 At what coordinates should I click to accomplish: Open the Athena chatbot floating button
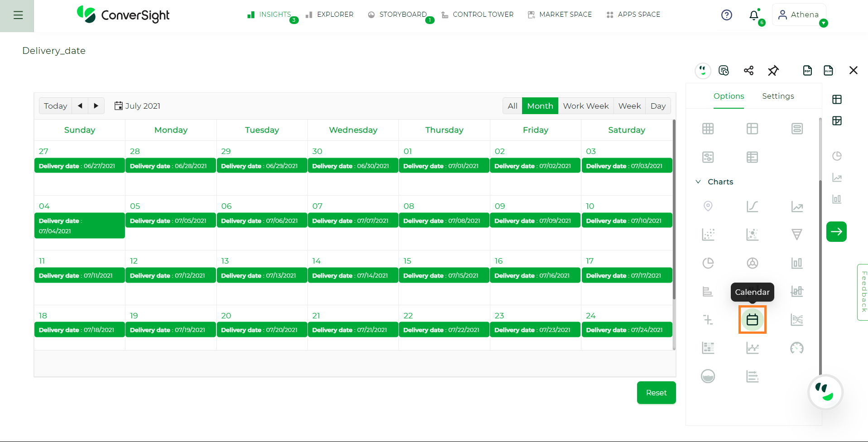coord(825,392)
